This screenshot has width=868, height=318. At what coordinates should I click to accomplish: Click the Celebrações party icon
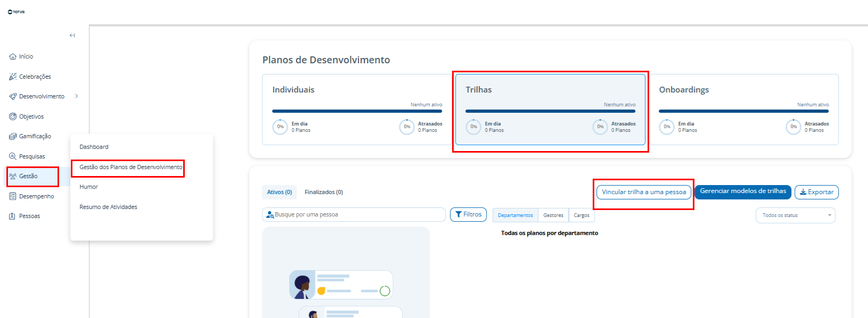click(13, 77)
